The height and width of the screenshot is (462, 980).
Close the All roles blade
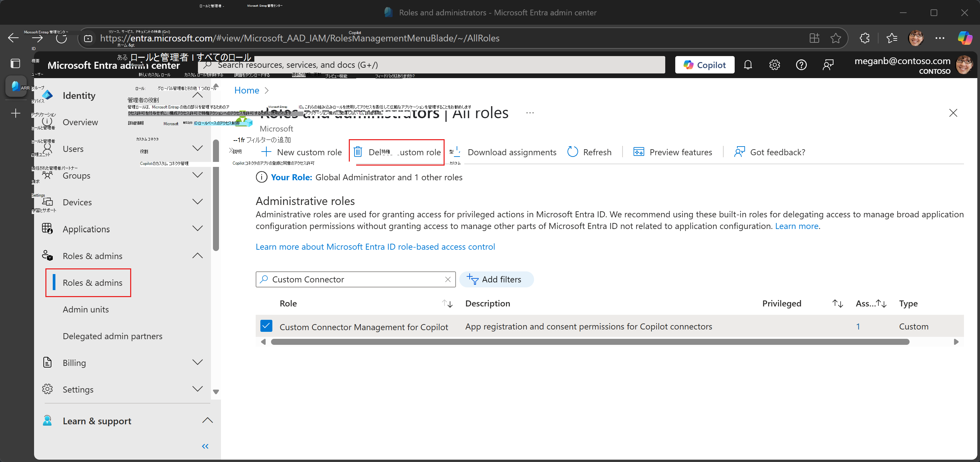[953, 112]
